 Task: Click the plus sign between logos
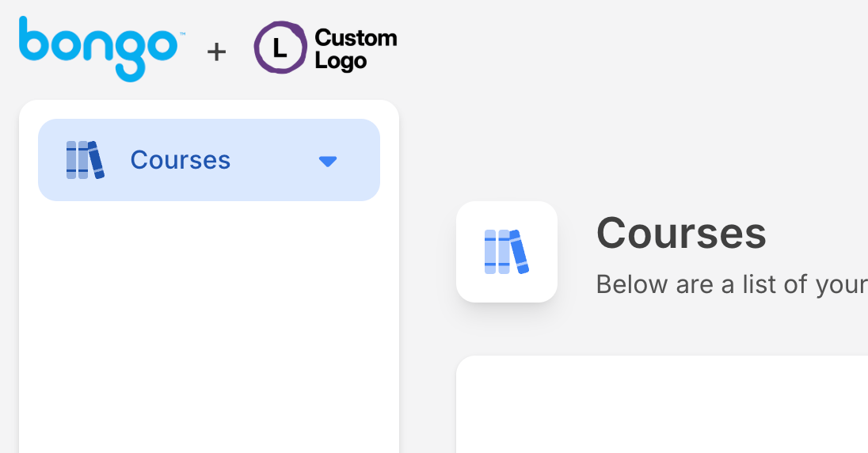pos(216,52)
